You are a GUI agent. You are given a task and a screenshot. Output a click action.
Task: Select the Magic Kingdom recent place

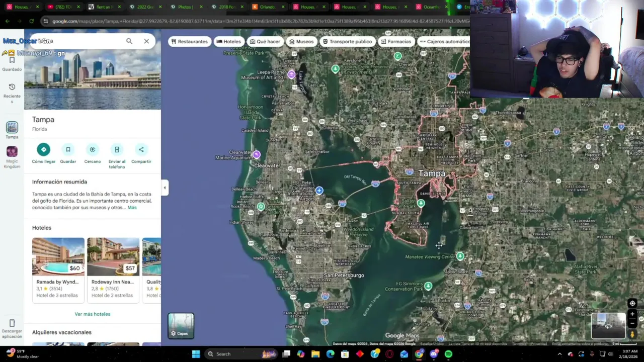point(12,157)
